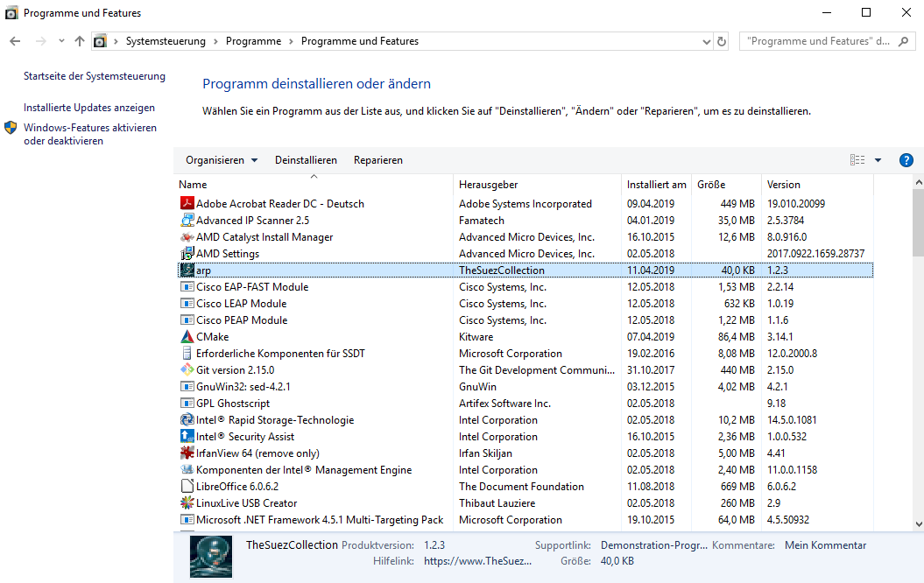
Task: Select Git version 2.15.0 row text
Action: (x=235, y=369)
